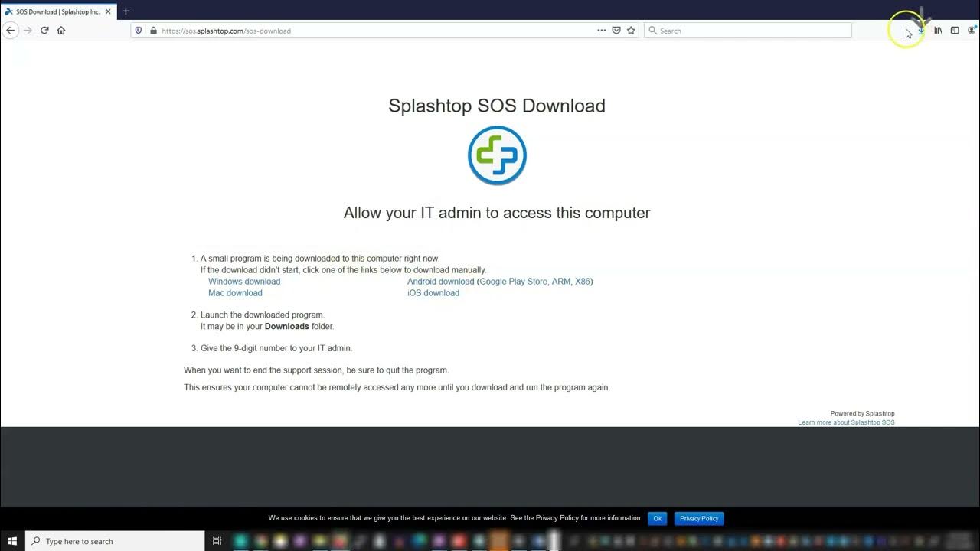
Task: Toggle the browser sidebar icon
Action: click(955, 31)
